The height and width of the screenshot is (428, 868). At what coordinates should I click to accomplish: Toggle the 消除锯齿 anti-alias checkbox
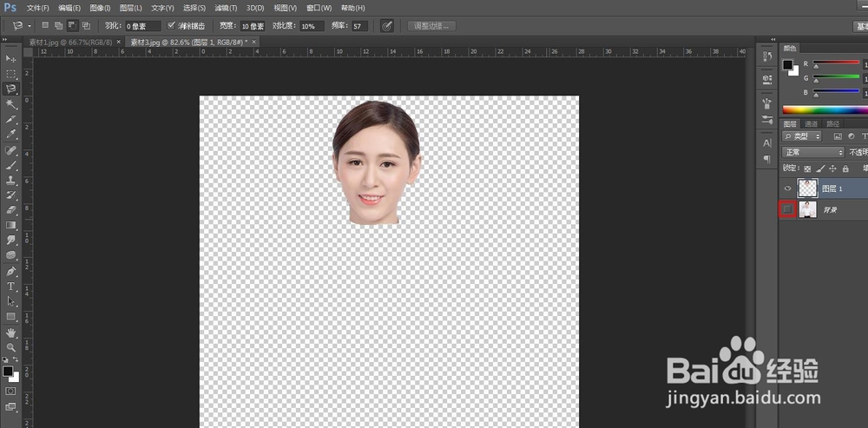tap(171, 25)
